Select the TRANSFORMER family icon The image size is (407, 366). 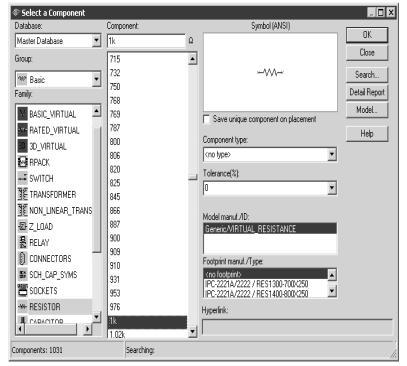click(22, 194)
